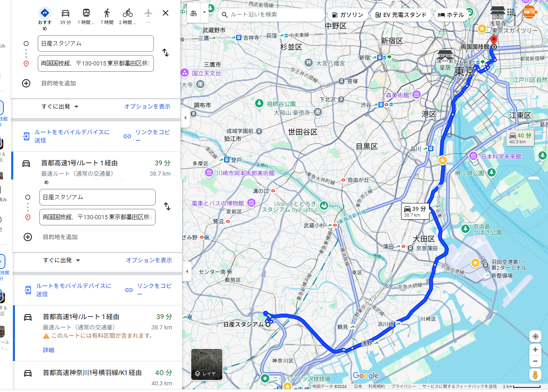This screenshot has height=392, width=548.
Task: Click the 日産スタジアム origin marker on map
Action: [268, 324]
